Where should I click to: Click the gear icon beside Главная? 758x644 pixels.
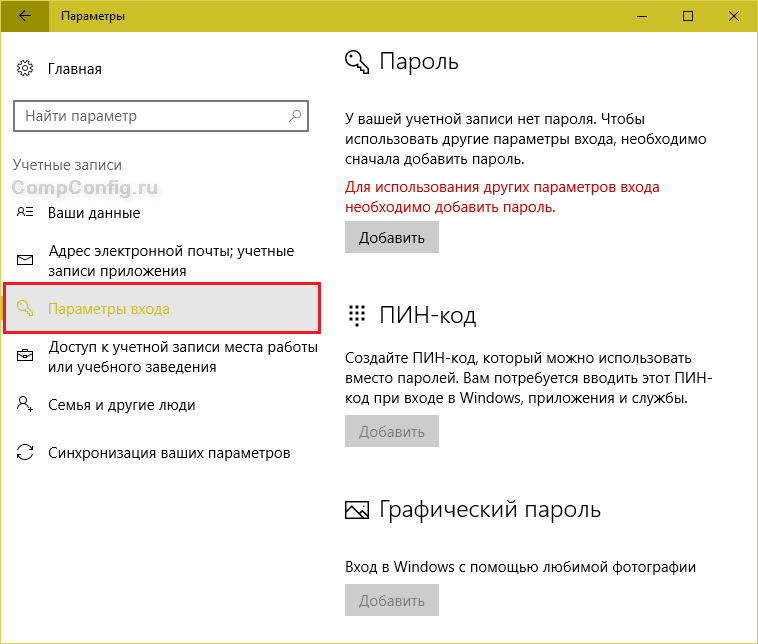tap(25, 68)
